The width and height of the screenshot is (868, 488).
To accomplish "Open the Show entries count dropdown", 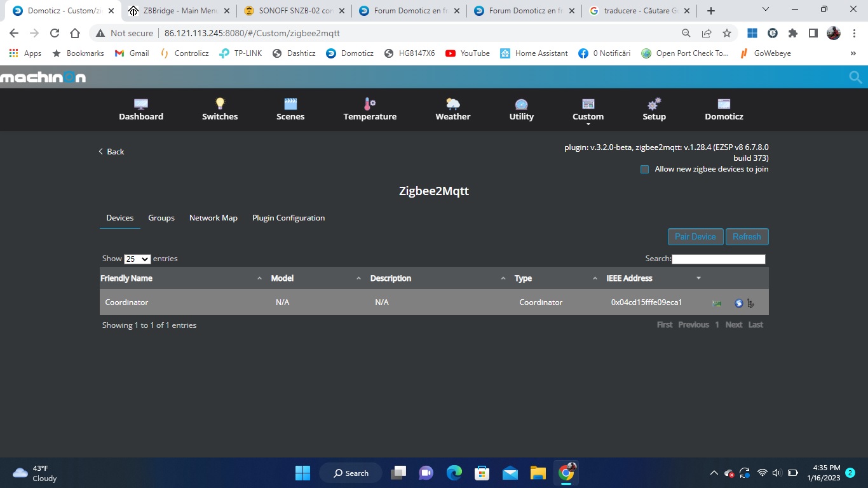I will 137,259.
